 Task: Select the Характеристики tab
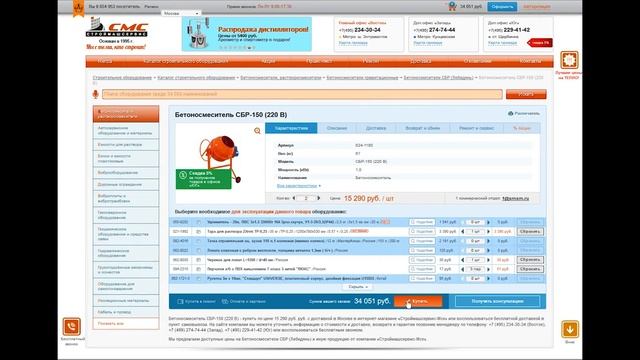[291, 128]
